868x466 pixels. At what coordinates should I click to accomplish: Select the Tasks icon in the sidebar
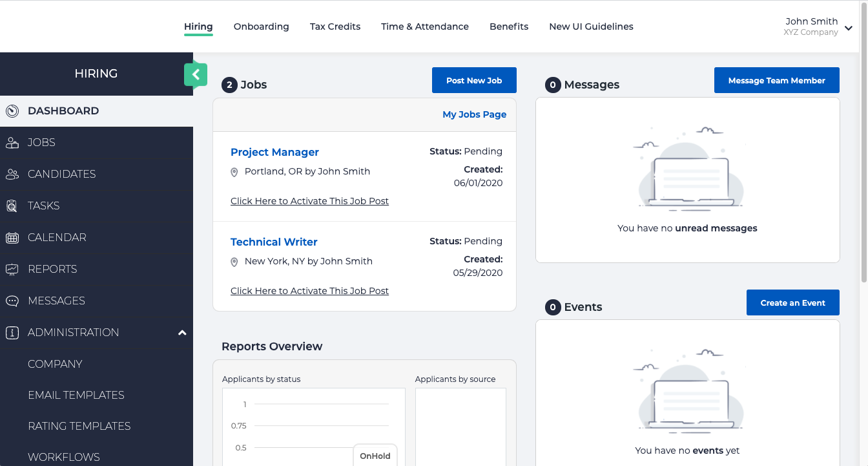tap(12, 206)
